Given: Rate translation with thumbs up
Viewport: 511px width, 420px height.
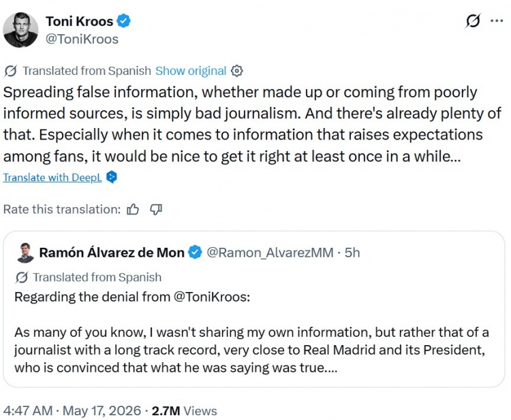Looking at the screenshot, I should point(133,210).
